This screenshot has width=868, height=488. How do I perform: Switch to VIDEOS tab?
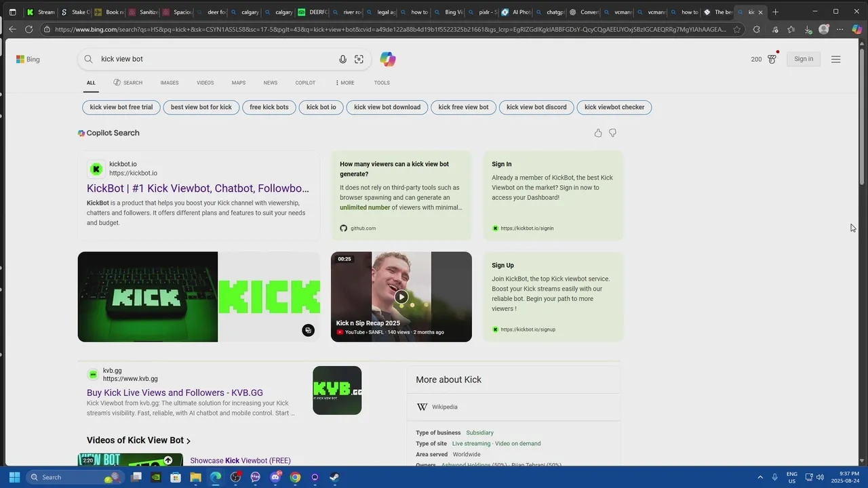pos(205,83)
